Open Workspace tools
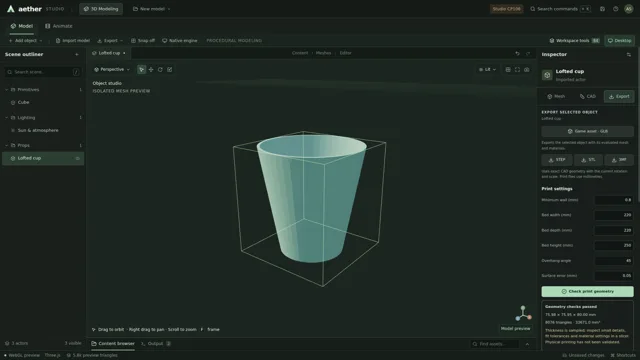Viewport: 640px width, 360px height. pyautogui.click(x=574, y=40)
